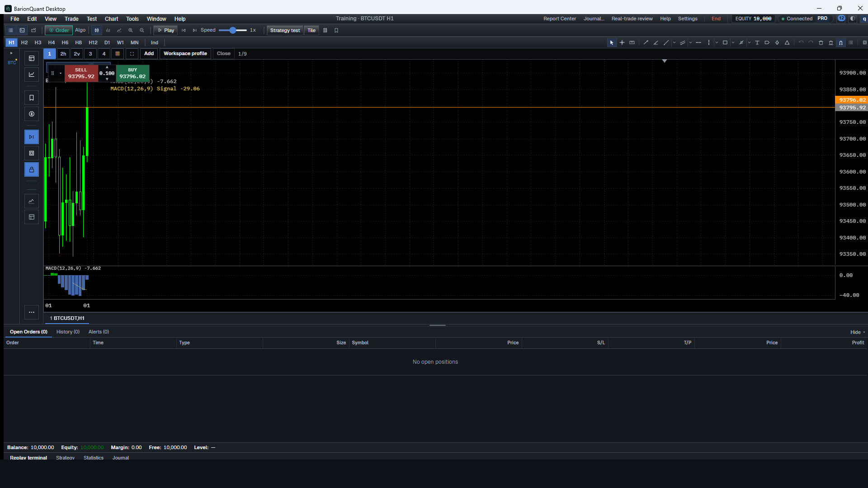Adjust the replay Speed slider
The width and height of the screenshot is (868, 488).
(232, 30)
